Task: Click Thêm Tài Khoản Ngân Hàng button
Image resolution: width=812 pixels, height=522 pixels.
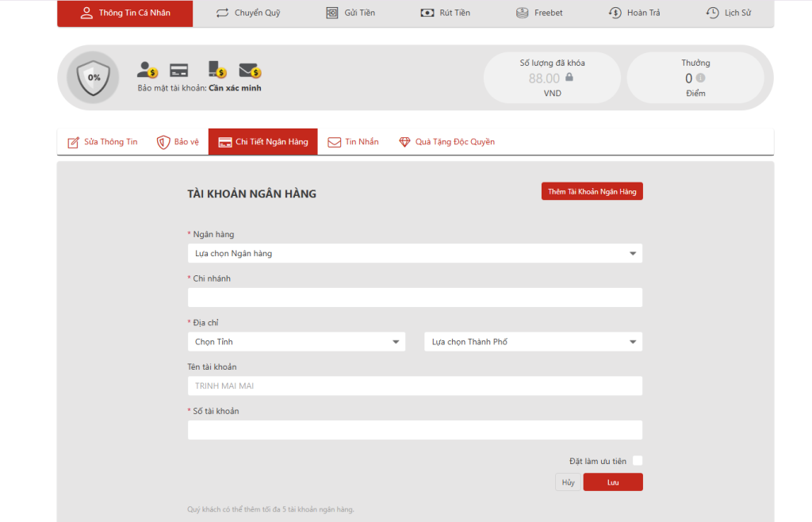Action: [x=592, y=191]
